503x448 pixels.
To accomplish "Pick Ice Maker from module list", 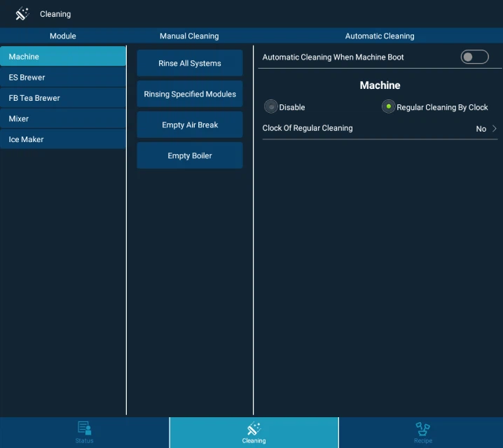I will coord(63,139).
